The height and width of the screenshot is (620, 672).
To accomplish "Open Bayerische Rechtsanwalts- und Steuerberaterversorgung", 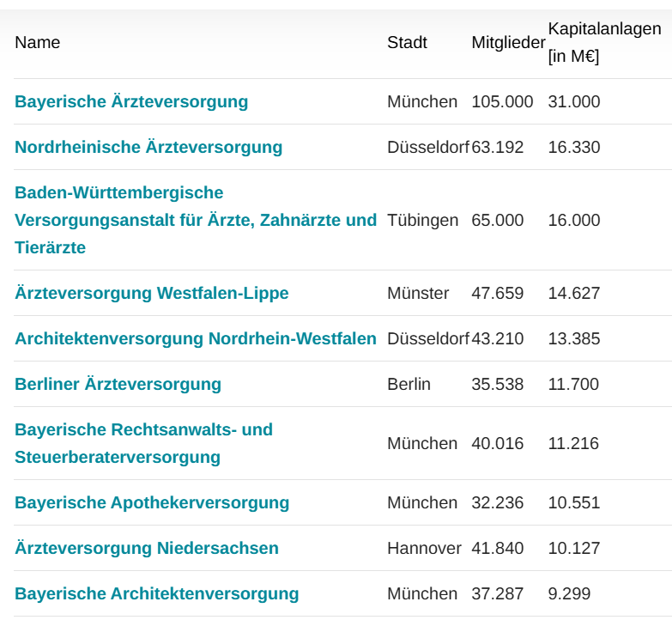I will pos(143,443).
